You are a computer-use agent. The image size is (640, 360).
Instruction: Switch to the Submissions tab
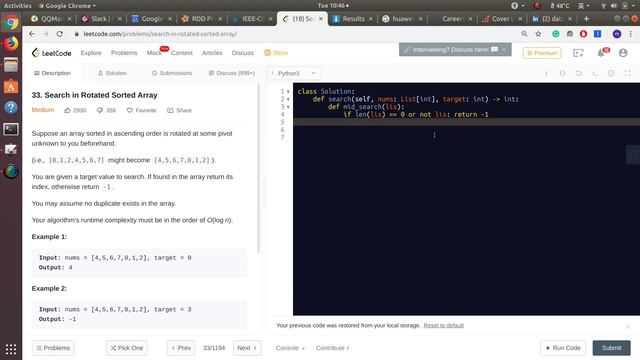pyautogui.click(x=171, y=73)
